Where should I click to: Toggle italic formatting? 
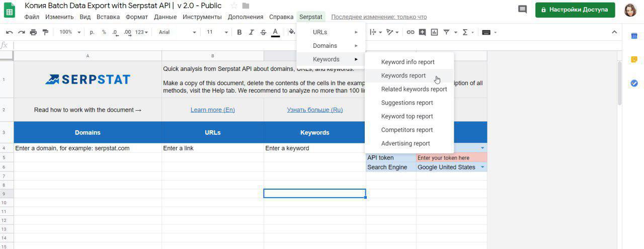[252, 32]
